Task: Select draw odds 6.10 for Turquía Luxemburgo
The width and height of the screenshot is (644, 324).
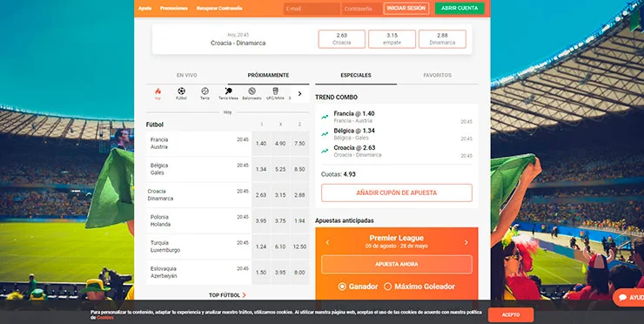Action: [x=280, y=246]
